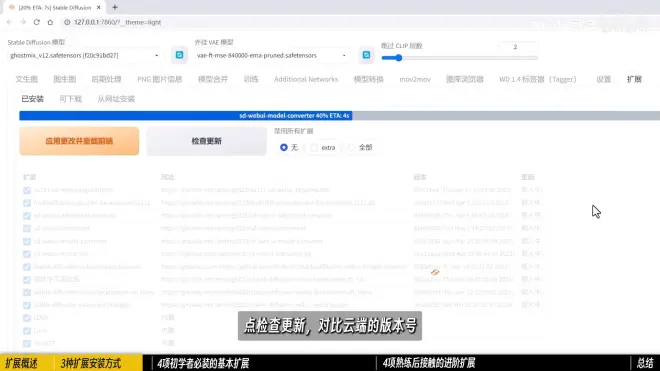Toggle the sd-webui-controlnet extension checkbox
The image size is (660, 371).
27,229
